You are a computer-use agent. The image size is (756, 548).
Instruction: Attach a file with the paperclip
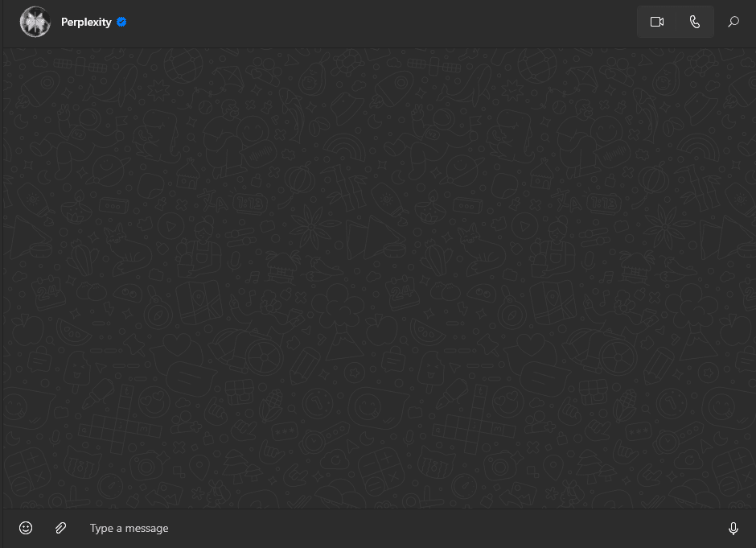point(61,528)
